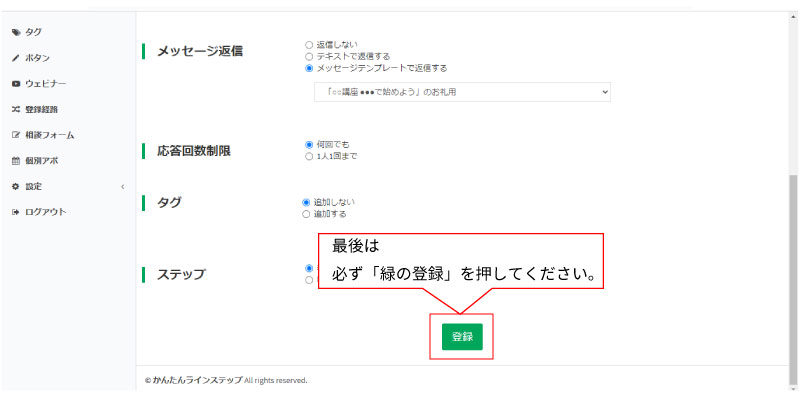Click the shuffle icon beside 登録経路

[15, 109]
